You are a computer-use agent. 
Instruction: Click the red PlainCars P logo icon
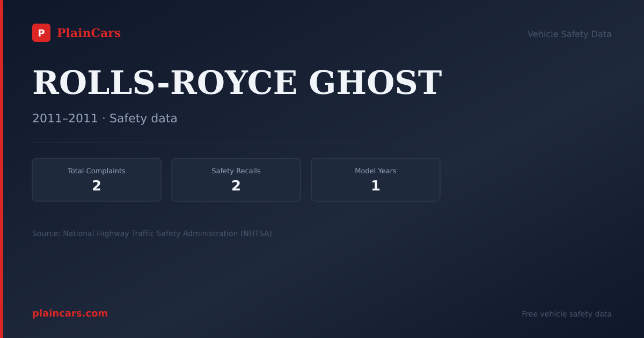point(41,33)
